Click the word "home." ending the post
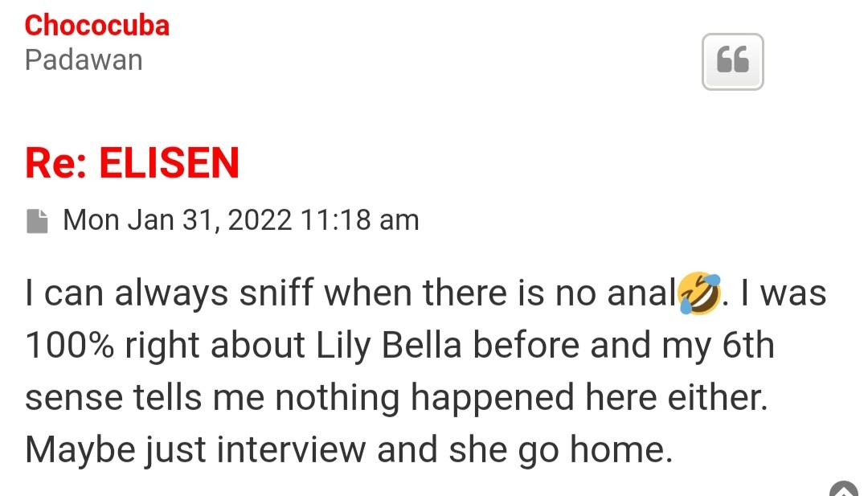This screenshot has width=868, height=496. tap(620, 449)
